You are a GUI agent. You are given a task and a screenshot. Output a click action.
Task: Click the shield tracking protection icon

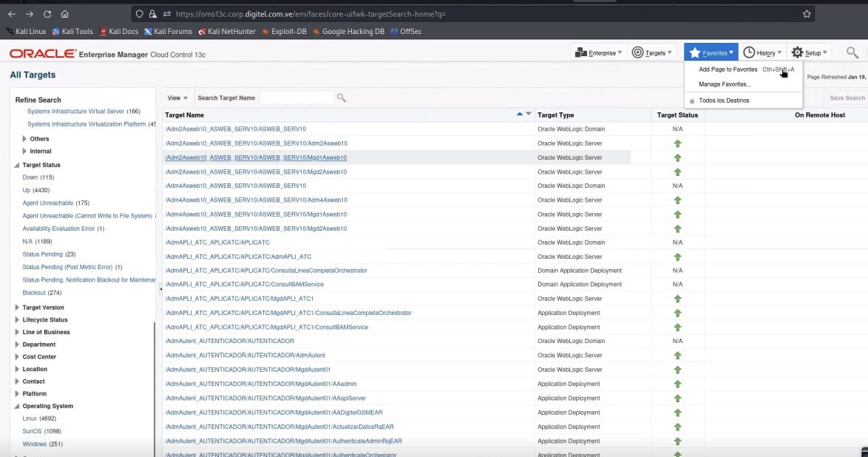[140, 14]
